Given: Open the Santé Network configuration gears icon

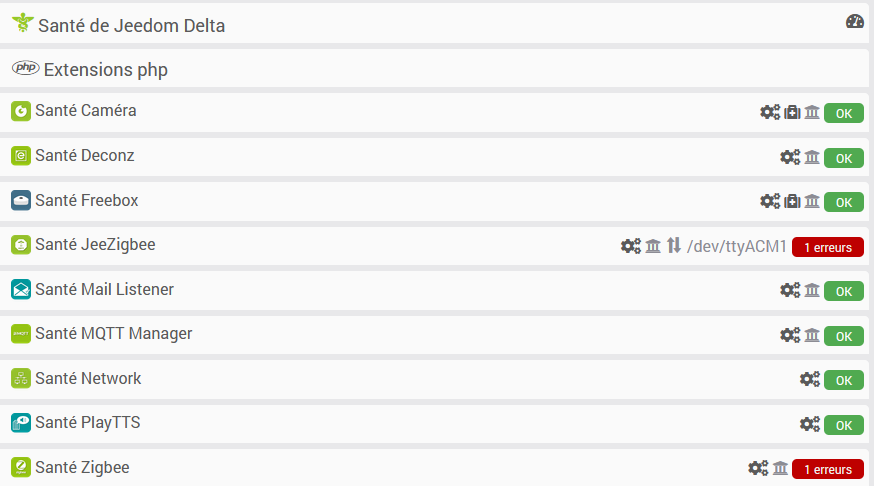Looking at the screenshot, I should click(810, 379).
